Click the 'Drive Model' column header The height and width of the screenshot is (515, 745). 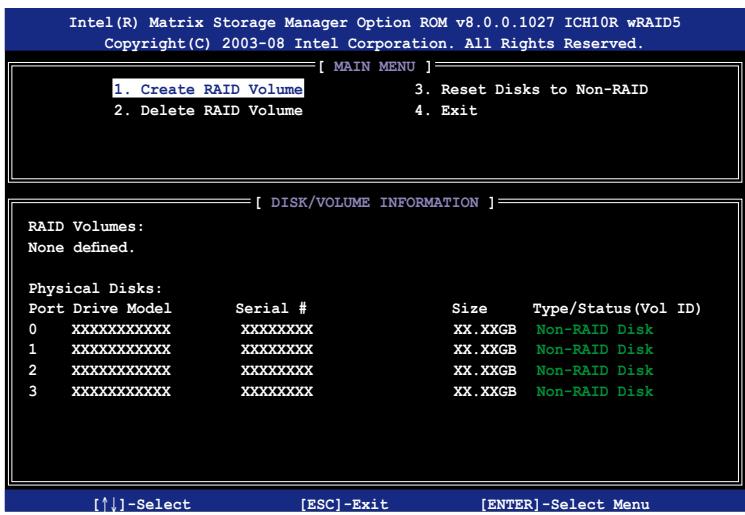(x=122, y=308)
